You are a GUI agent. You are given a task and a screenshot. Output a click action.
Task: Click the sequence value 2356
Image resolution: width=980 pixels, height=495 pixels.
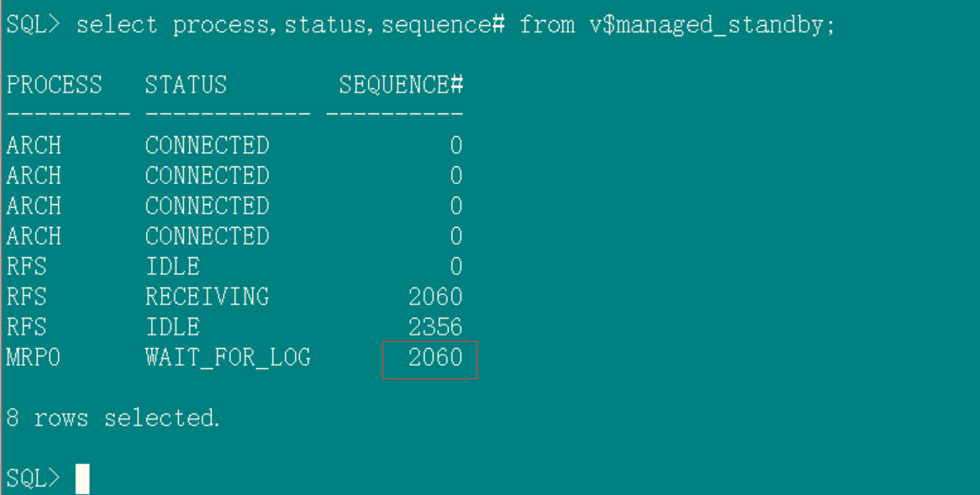[x=435, y=327]
